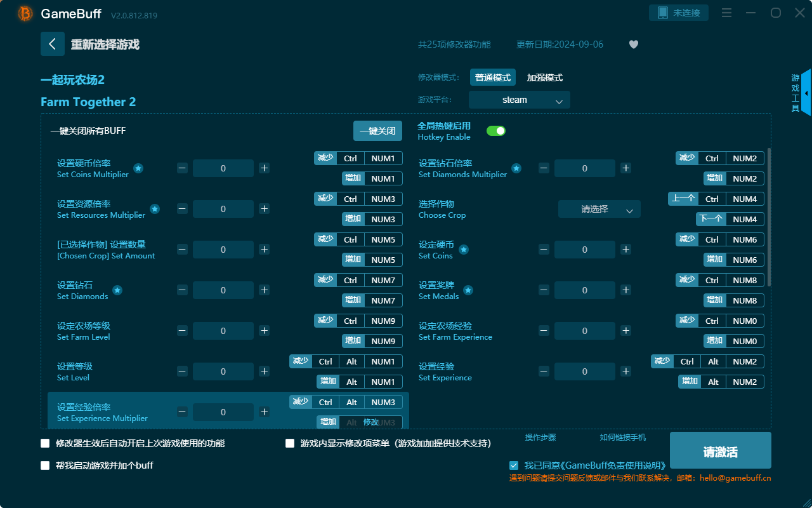The width and height of the screenshot is (812, 508).
Task: Disable the Hotkey Enable toggle
Action: [x=495, y=130]
